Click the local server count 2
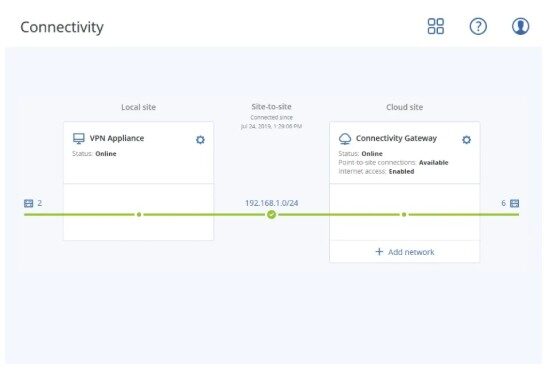This screenshot has height=372, width=547. pyautogui.click(x=39, y=203)
